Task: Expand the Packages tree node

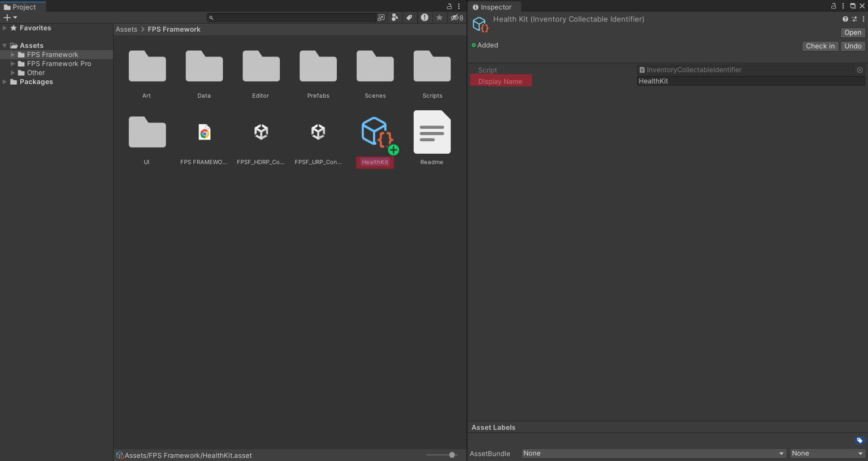Action: coord(5,82)
